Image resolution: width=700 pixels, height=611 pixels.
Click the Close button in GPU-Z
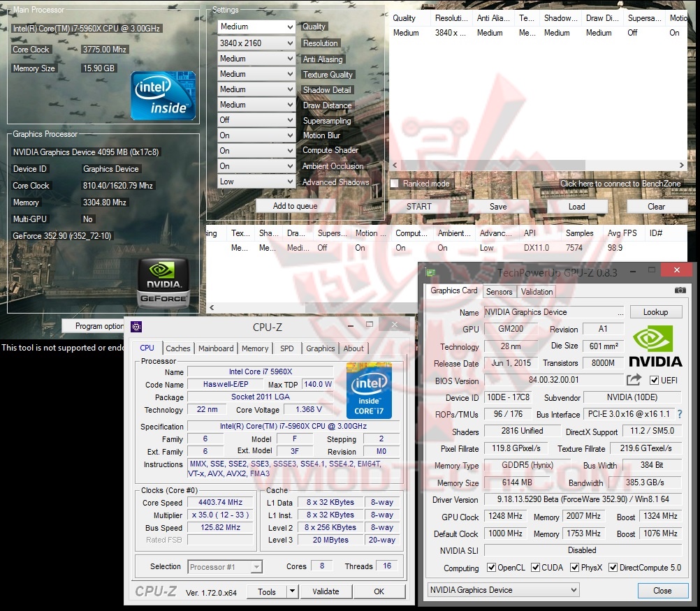pos(662,591)
